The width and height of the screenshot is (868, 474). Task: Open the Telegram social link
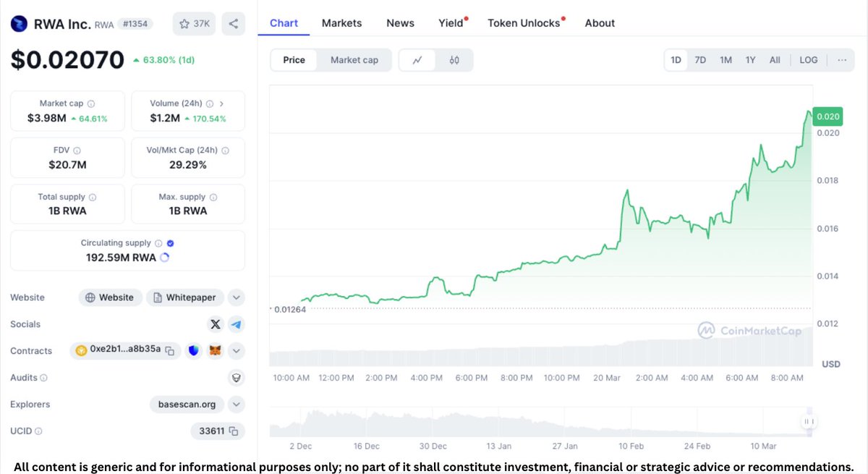[x=237, y=324]
